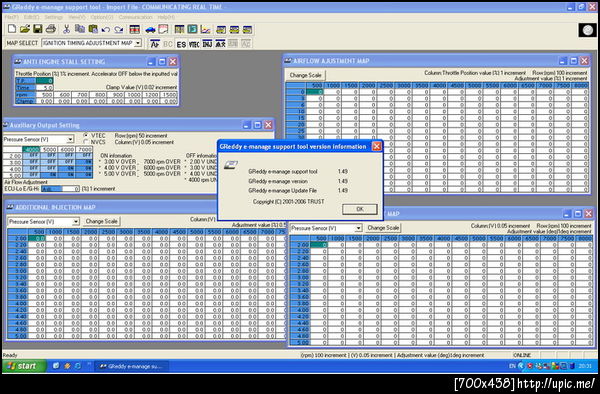Open Pressure Sensor dropdown in Additional Injection Map
Image resolution: width=600 pixels, height=394 pixels.
point(75,221)
